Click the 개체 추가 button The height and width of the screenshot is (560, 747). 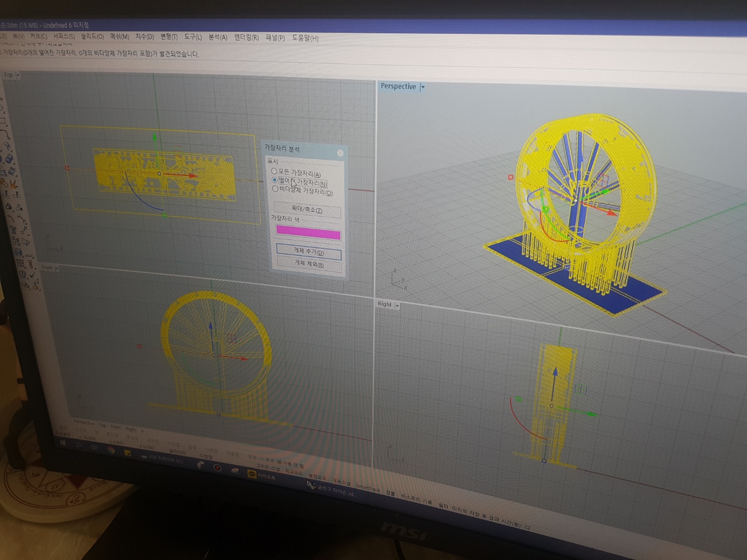coord(309,252)
